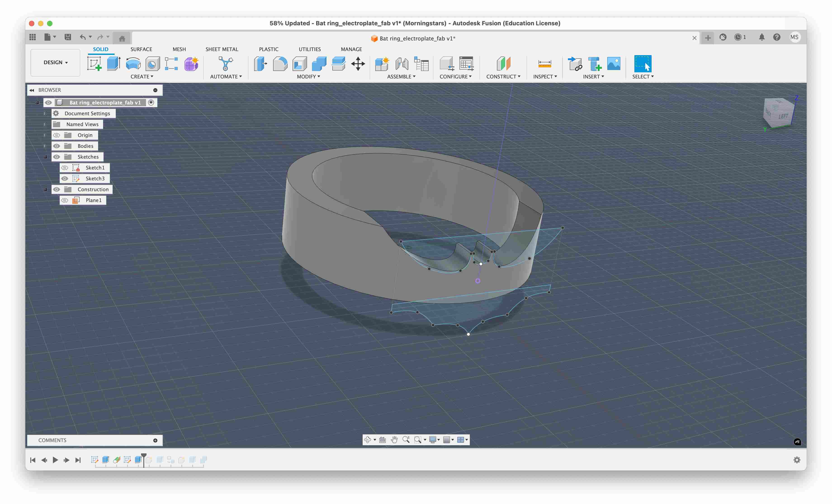Select the Offset Face tool icon
This screenshot has height=504, width=832.
[x=338, y=64]
